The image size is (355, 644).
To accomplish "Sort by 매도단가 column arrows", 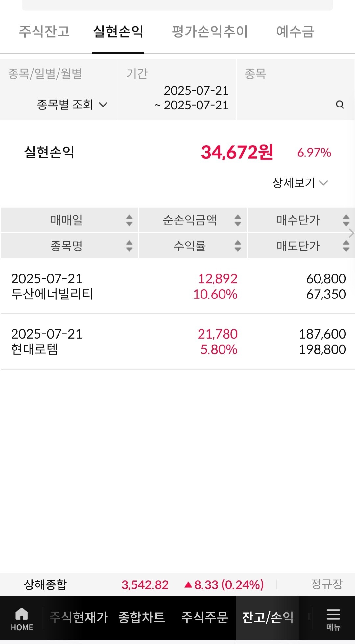I will pos(346,246).
